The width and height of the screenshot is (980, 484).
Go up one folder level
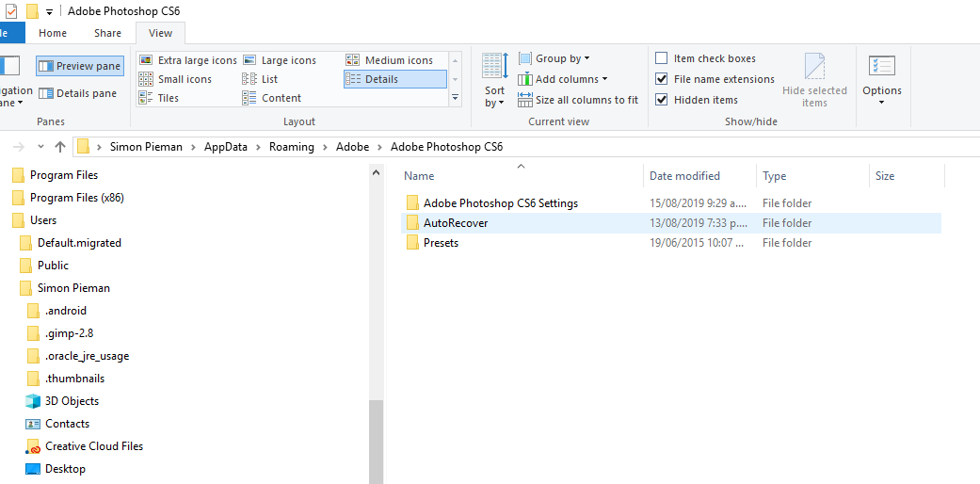60,147
